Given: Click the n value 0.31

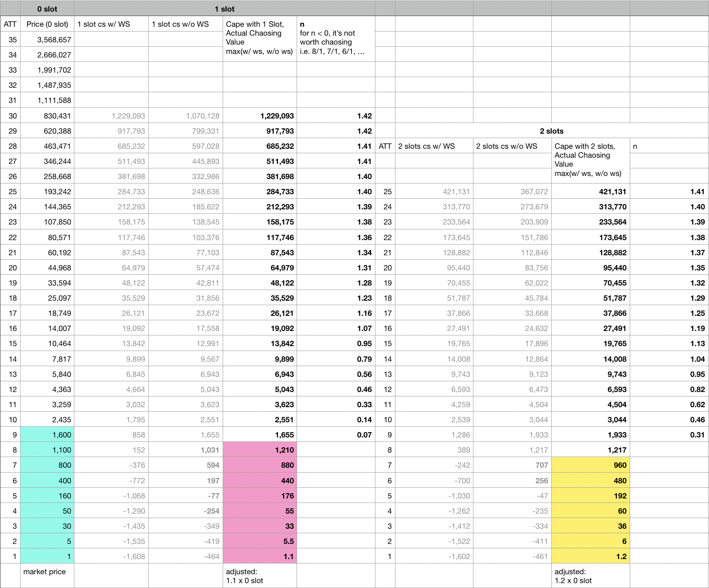Looking at the screenshot, I should (669, 435).
